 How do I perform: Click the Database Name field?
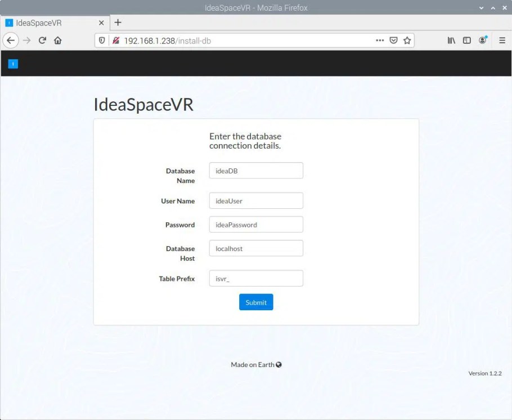pos(256,171)
